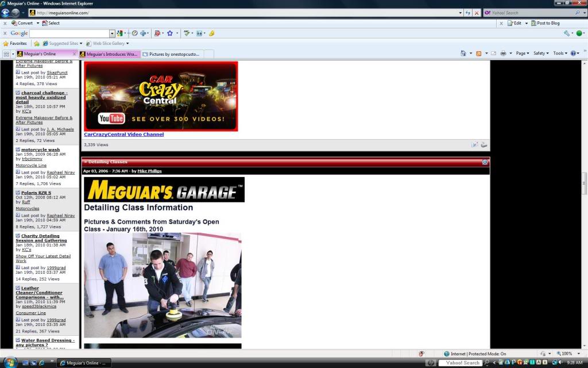This screenshot has width=588, height=368.
Task: Click the Google toolbar compass icon
Action: pyautogui.click(x=134, y=33)
